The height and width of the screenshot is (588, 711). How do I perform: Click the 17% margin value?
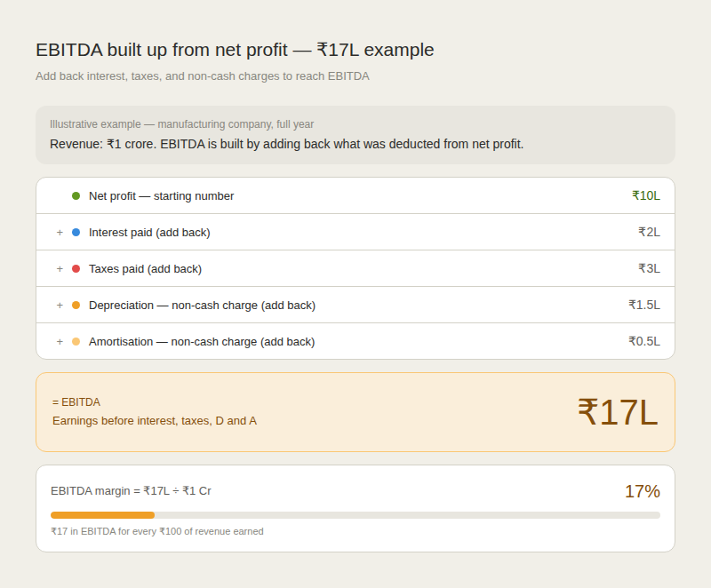[x=642, y=491]
